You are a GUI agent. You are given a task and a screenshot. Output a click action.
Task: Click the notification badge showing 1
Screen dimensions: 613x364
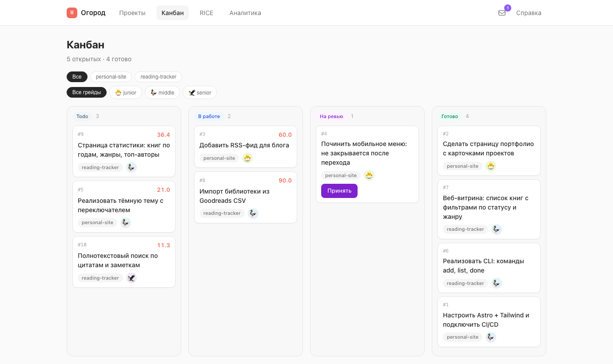pyautogui.click(x=508, y=8)
